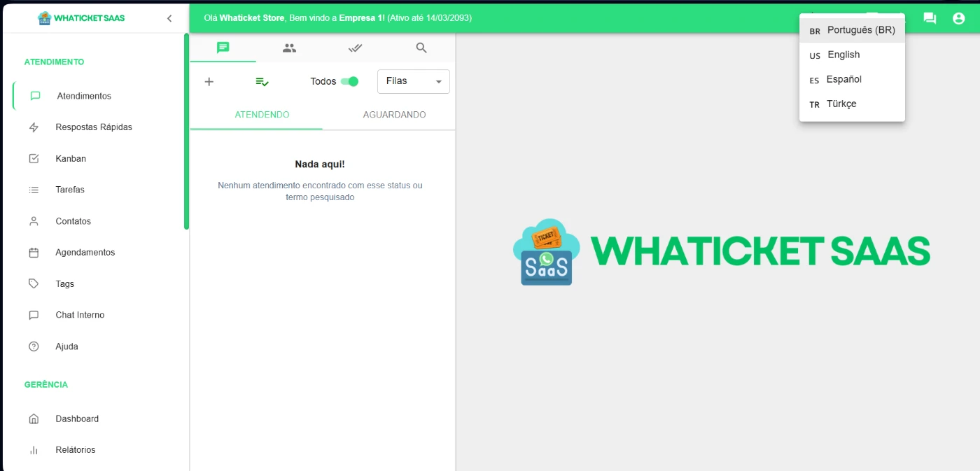Open the resolved double-check icon tab
This screenshot has height=471, width=980.
(356, 48)
